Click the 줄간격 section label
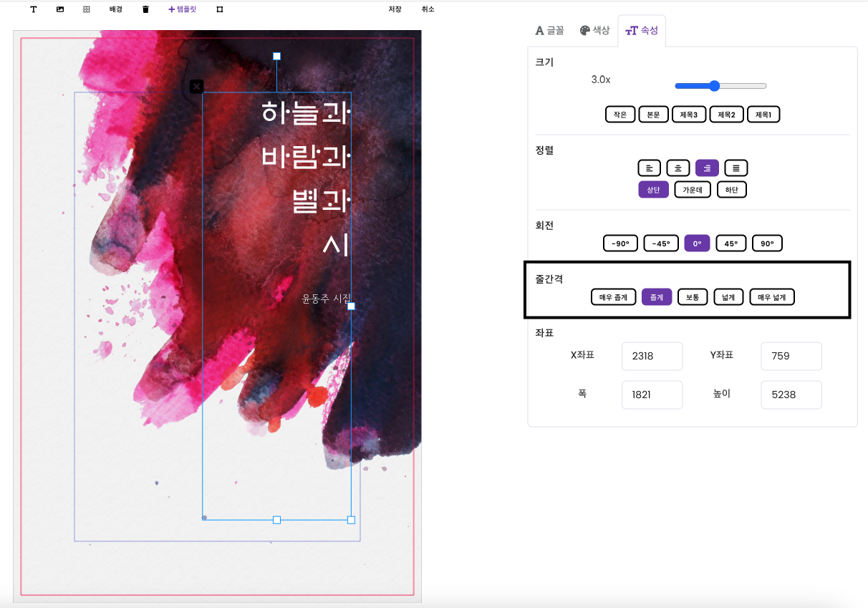Screen dimensions: 868x608 click(x=549, y=279)
